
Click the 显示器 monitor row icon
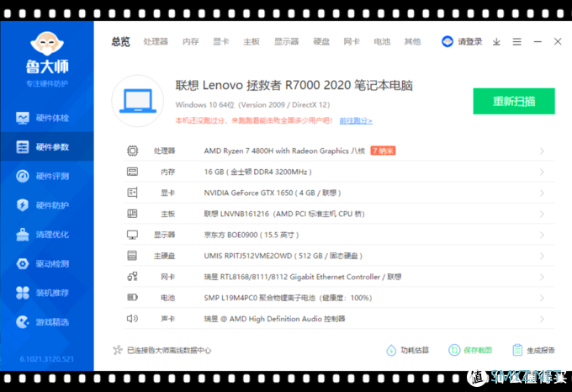pyautogui.click(x=132, y=235)
